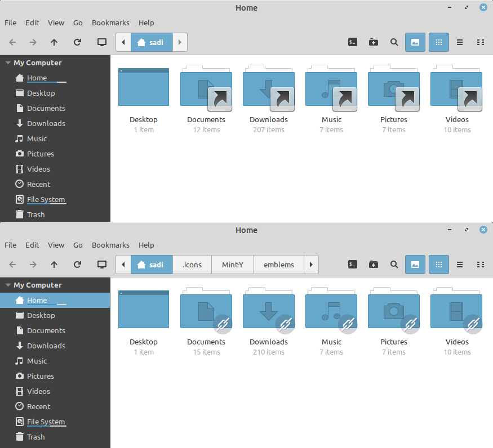Click the search icon in the toolbar
The height and width of the screenshot is (448, 493).
394,42
